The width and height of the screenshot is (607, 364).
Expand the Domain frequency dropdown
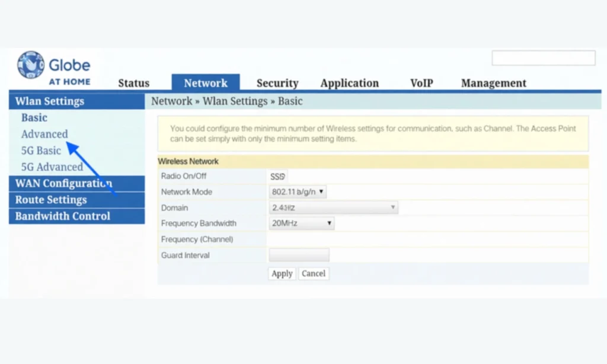[x=332, y=207]
